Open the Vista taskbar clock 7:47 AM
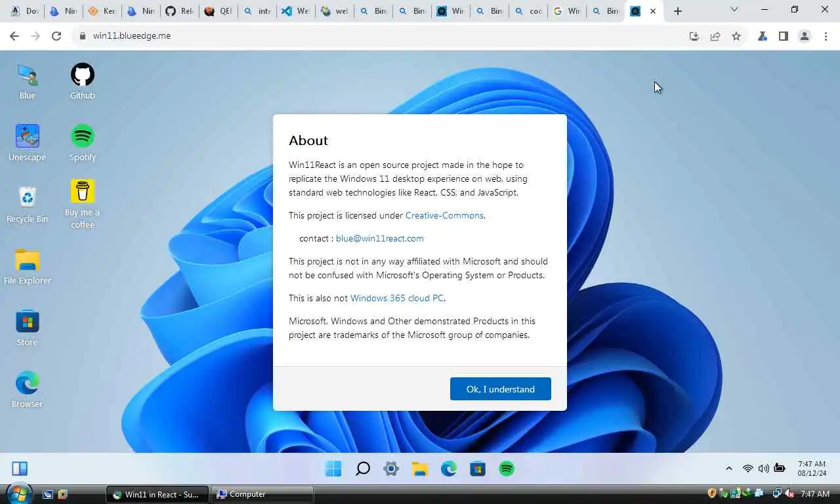 815,493
